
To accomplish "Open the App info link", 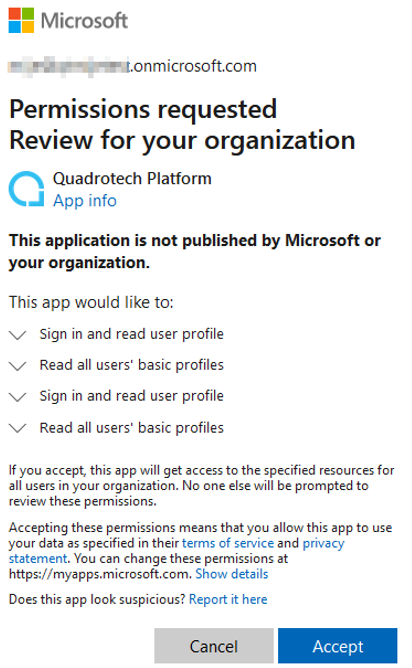I will tap(85, 201).
